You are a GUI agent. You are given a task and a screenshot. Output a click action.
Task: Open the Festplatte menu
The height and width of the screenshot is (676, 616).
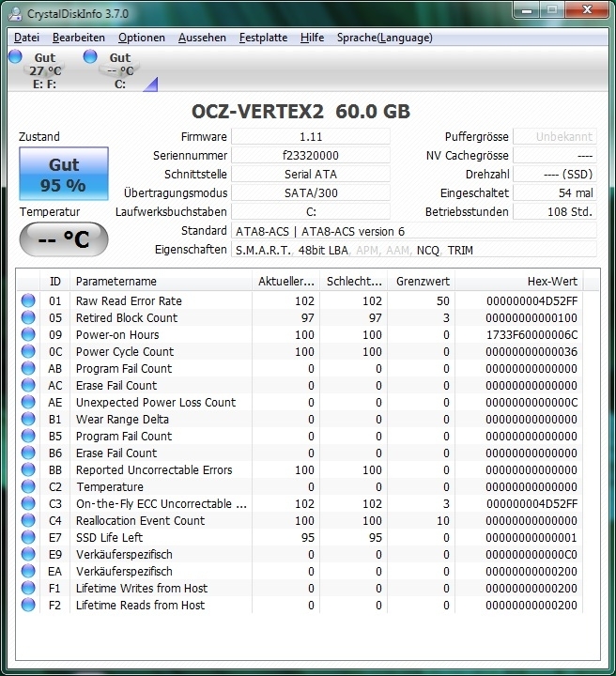(x=263, y=38)
